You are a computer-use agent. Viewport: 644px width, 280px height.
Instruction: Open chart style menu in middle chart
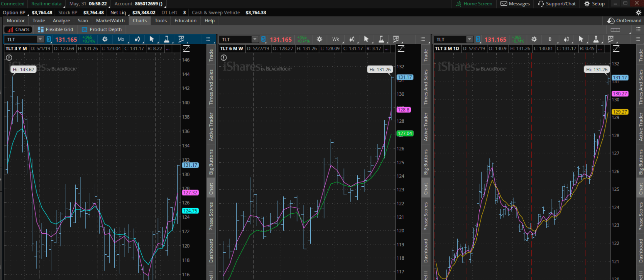pyautogui.click(x=352, y=39)
